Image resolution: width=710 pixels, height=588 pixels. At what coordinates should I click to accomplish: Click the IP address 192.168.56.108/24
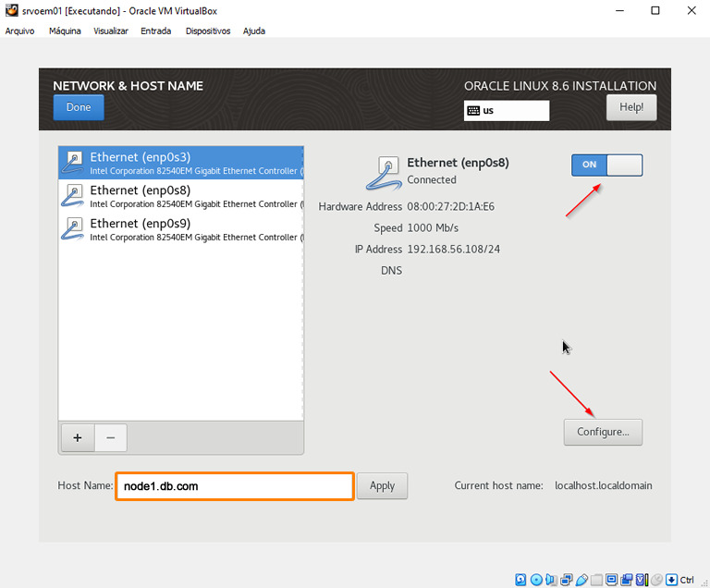pos(454,249)
